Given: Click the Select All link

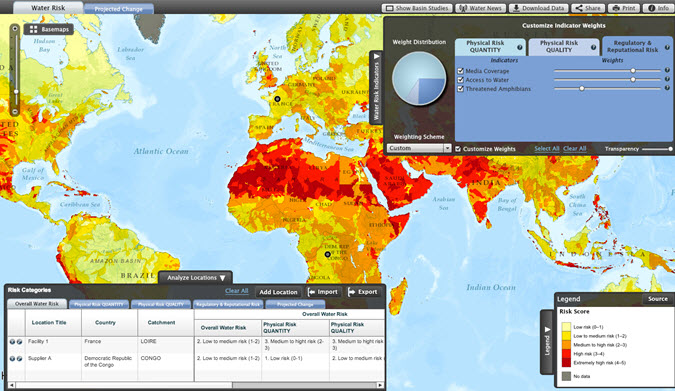Looking at the screenshot, I should point(547,149).
